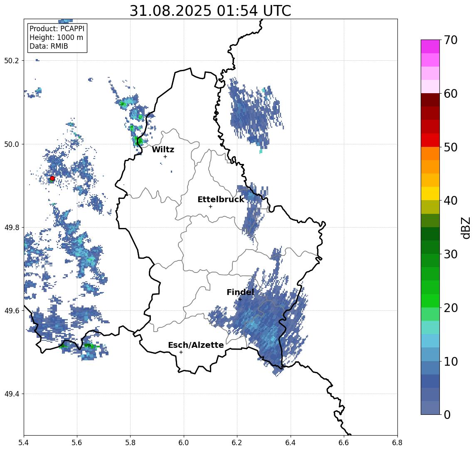Viewport: 476px width, 451px height.
Task: Click the latitude tick label 49.6
Action: coord(11,311)
